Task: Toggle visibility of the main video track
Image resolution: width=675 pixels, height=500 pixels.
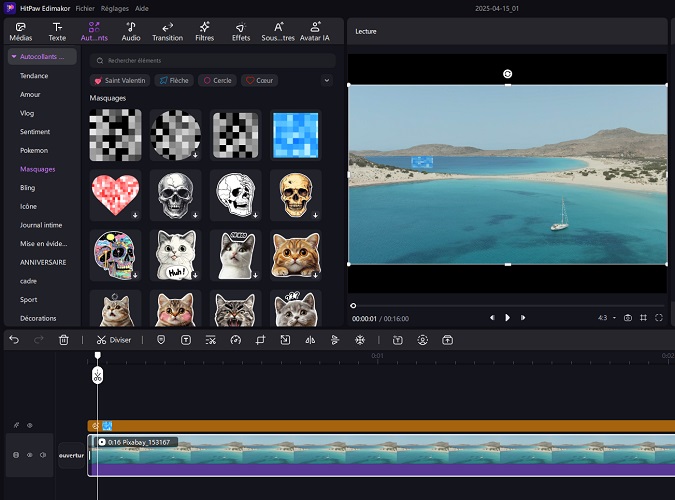Action: click(x=30, y=455)
